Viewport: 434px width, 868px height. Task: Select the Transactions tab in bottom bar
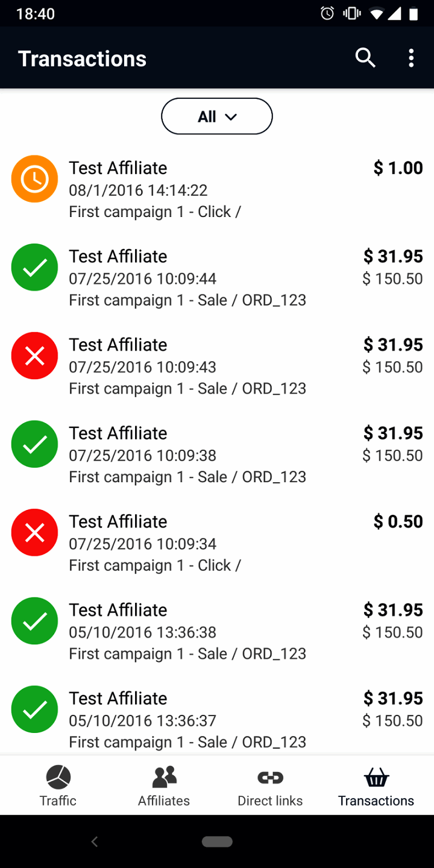point(376,785)
